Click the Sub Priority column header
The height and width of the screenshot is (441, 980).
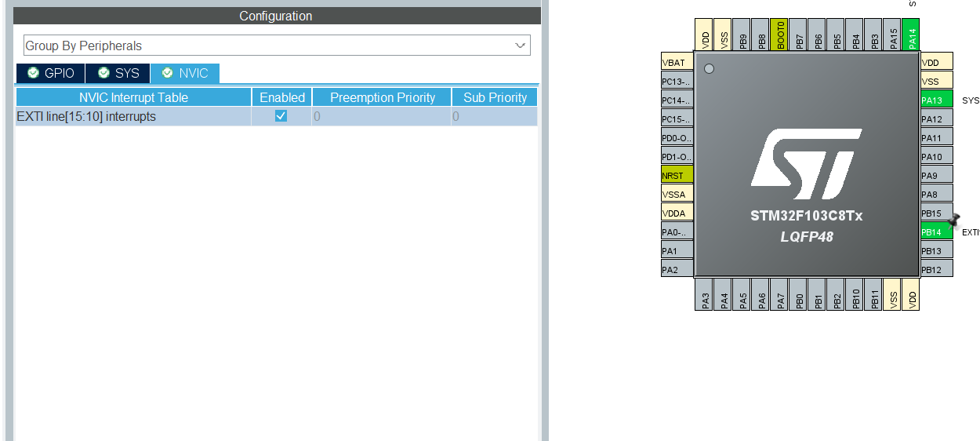click(495, 97)
